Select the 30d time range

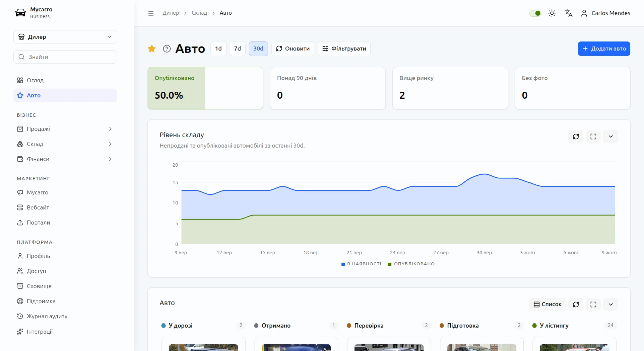pyautogui.click(x=258, y=49)
